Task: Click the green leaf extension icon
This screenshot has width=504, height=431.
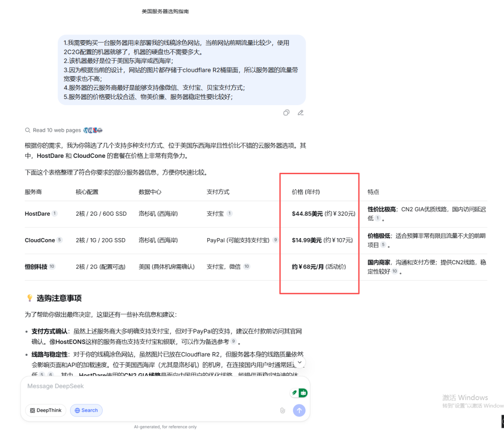Action: tap(294, 393)
